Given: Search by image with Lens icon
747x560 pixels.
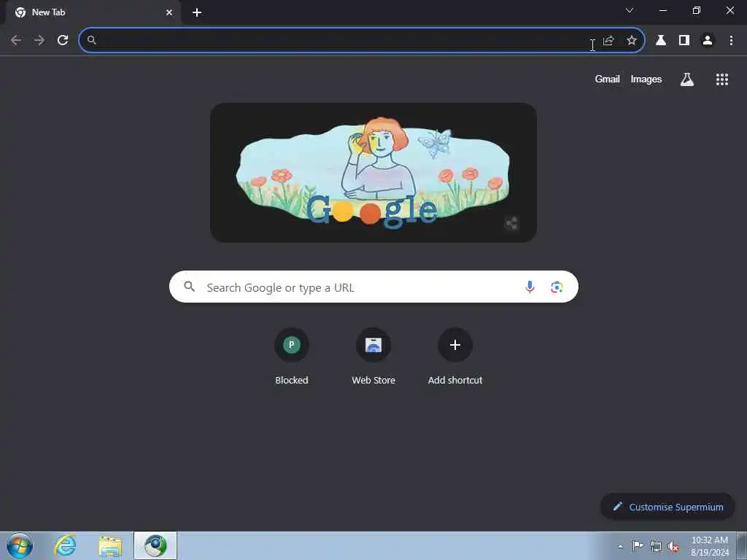Looking at the screenshot, I should click(557, 287).
